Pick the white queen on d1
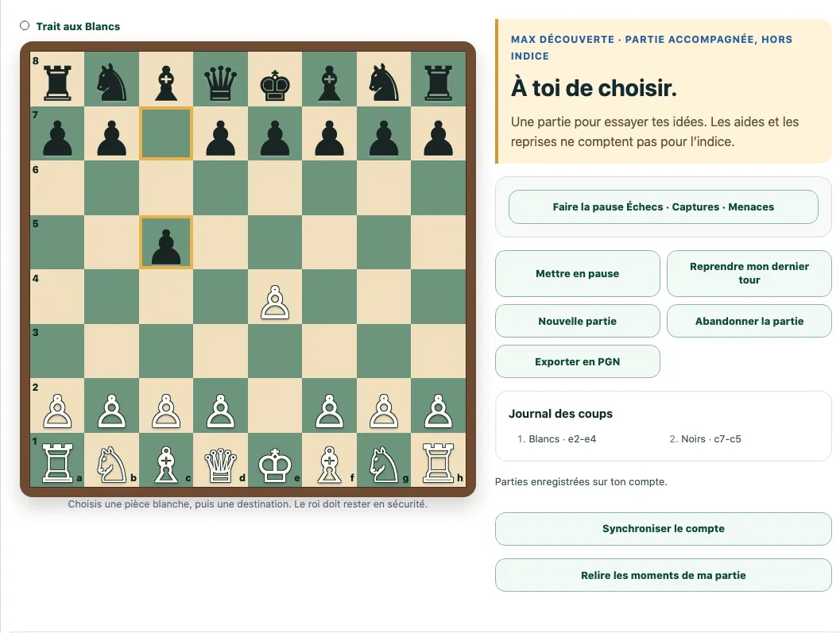 (x=221, y=460)
